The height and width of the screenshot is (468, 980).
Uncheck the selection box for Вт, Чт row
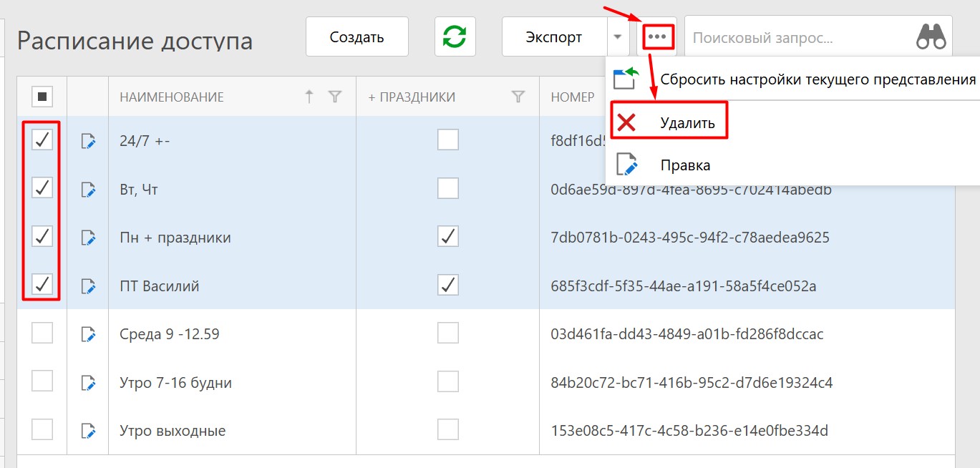pyautogui.click(x=42, y=188)
